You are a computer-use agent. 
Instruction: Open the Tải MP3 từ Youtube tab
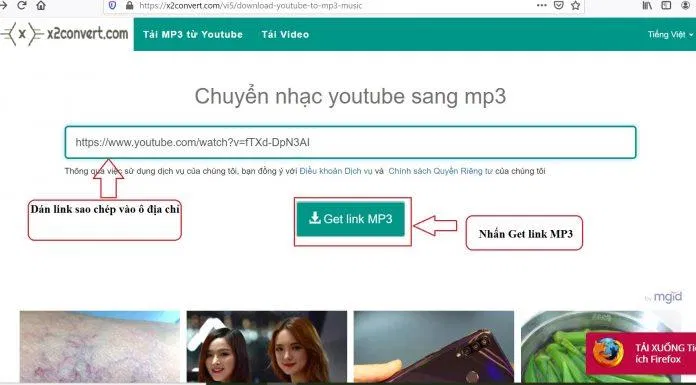(x=193, y=34)
